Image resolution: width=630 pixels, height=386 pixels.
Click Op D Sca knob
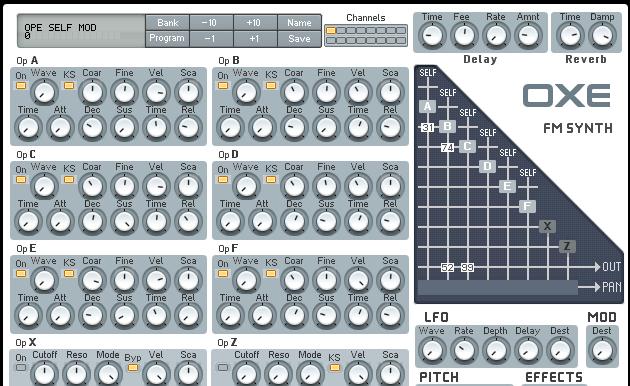(x=390, y=186)
